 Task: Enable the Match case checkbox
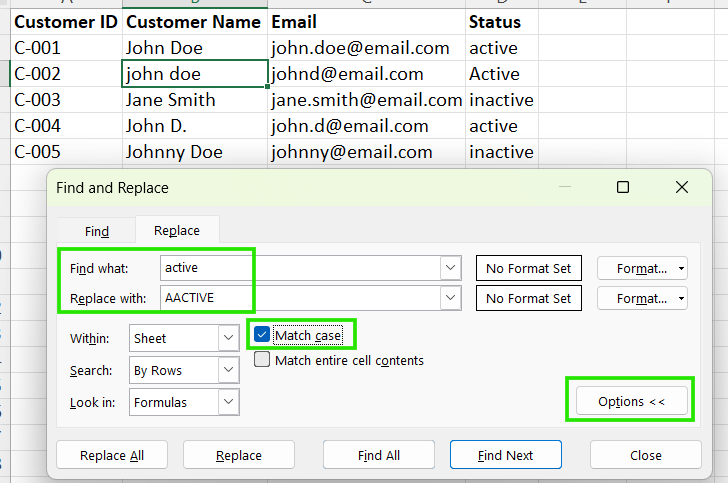coord(262,334)
